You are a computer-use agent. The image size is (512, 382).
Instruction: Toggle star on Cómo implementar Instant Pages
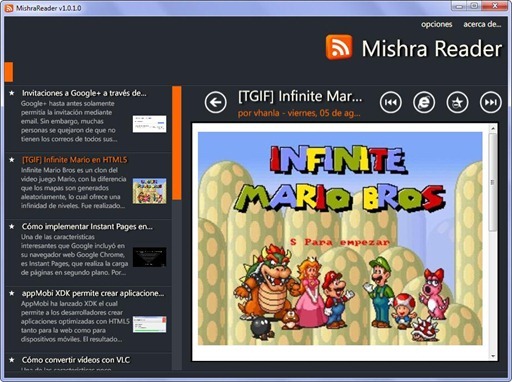tap(12, 226)
